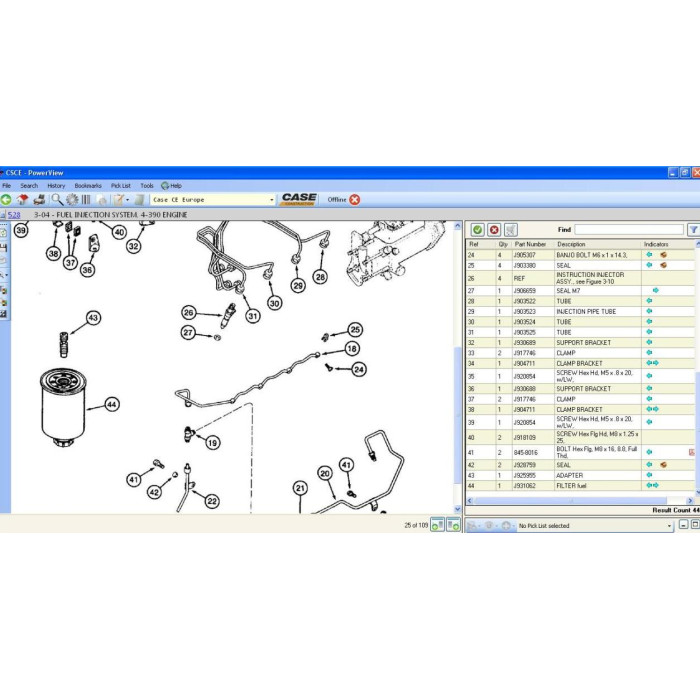Open the File menu
Viewport: 700px width, 700px height.
tap(7, 186)
